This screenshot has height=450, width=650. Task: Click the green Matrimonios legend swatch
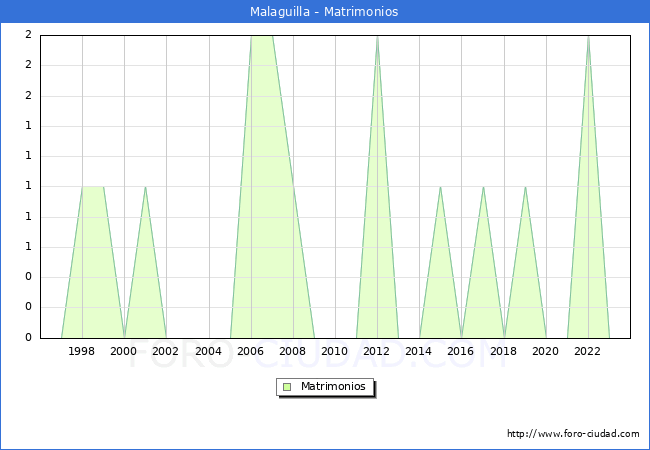click(287, 387)
